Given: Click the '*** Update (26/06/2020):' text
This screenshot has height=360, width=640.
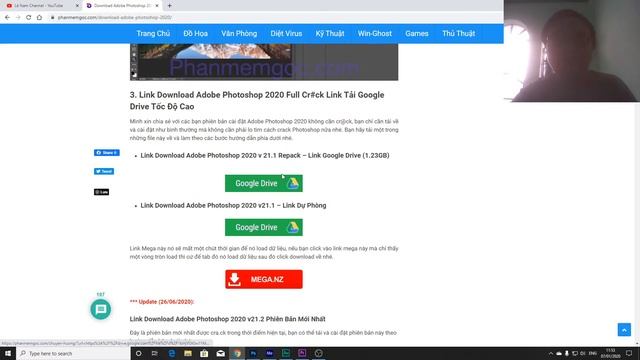Looking at the screenshot, I should coord(162,302).
